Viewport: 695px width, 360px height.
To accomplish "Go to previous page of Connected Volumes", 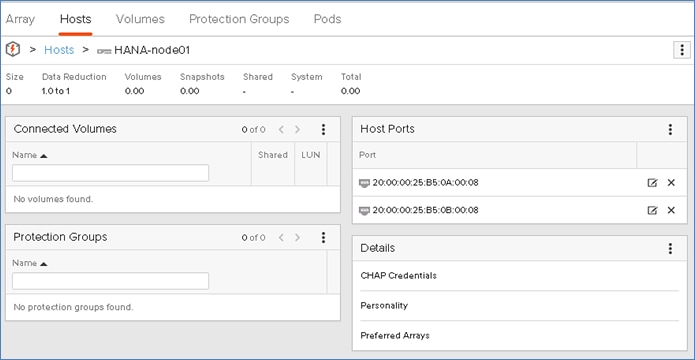I will pos(281,129).
